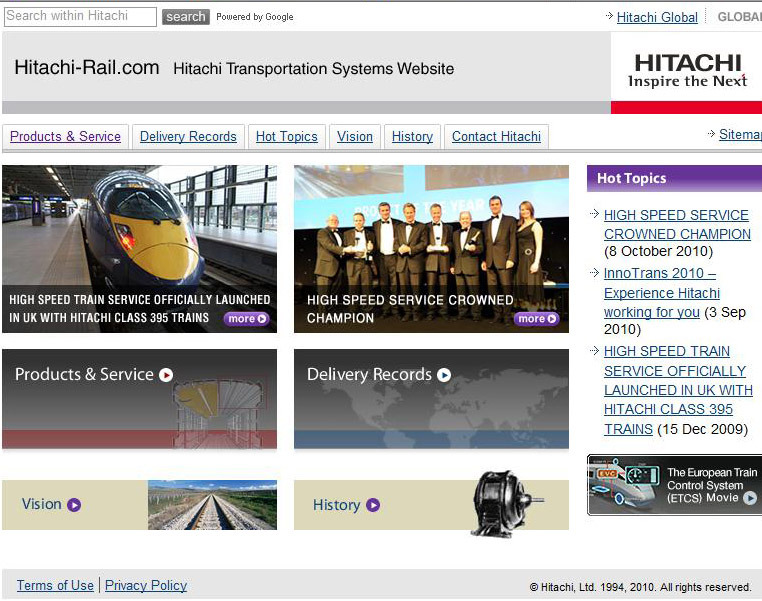762x601 pixels.
Task: Click more button on Class 395 train banner
Action: [246, 319]
